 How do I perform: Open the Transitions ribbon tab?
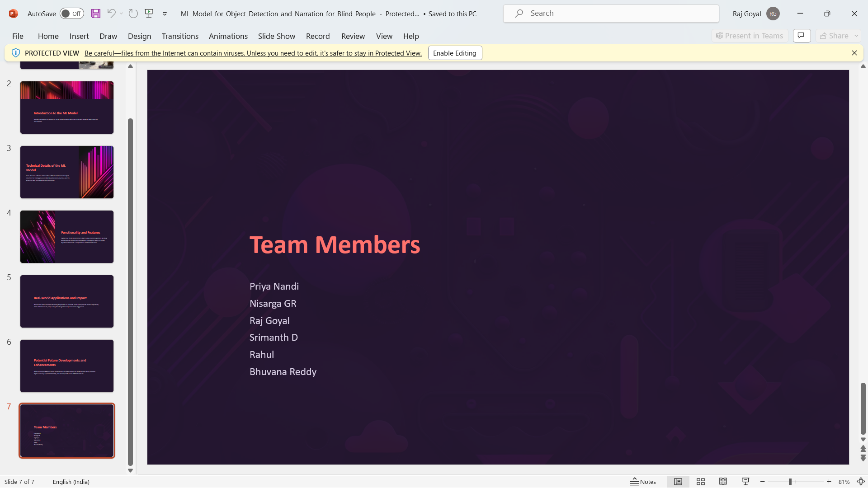pos(180,36)
